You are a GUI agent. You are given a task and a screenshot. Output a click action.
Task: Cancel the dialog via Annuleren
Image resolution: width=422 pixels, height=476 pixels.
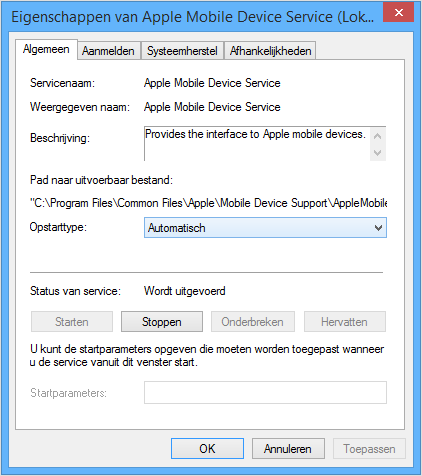coord(288,449)
